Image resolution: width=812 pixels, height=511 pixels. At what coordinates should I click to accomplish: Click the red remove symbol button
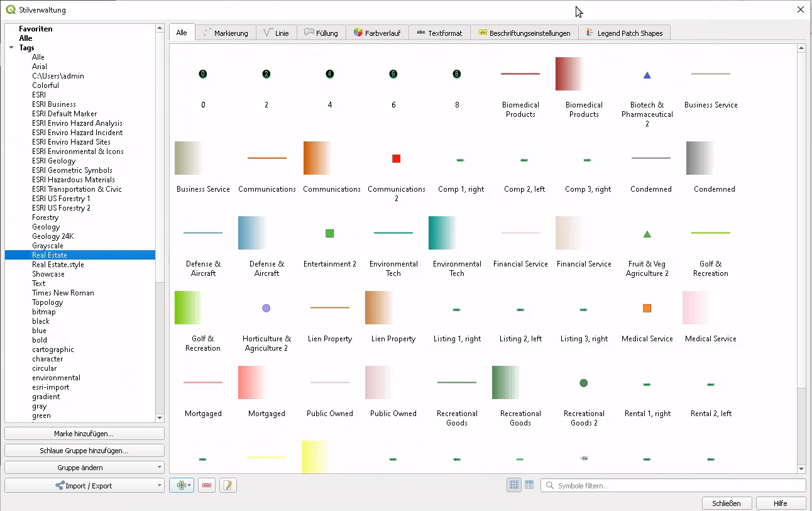[206, 485]
